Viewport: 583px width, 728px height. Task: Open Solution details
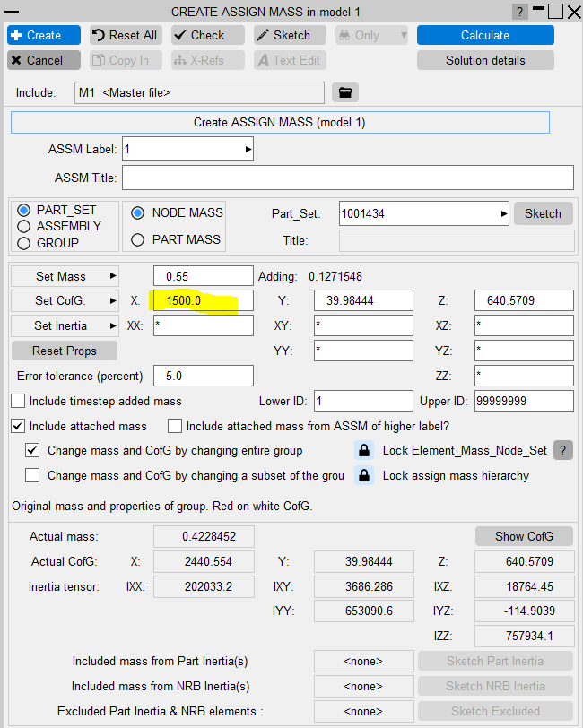click(485, 60)
